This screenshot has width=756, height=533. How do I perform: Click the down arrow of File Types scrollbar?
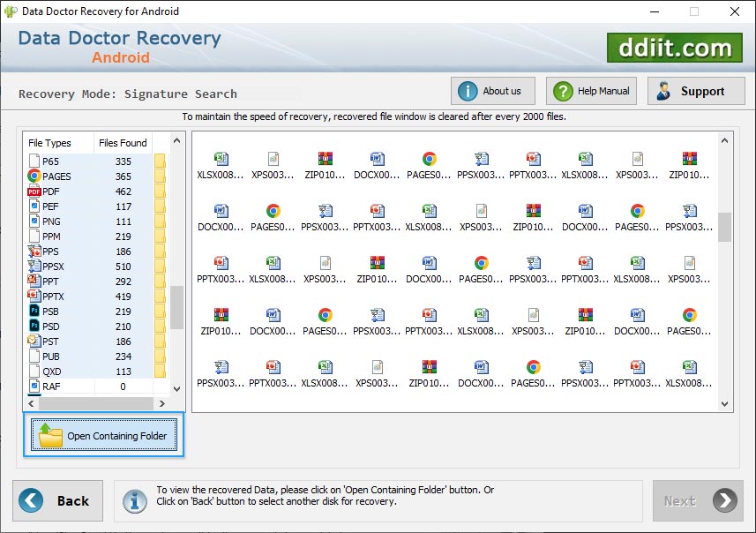(x=176, y=387)
